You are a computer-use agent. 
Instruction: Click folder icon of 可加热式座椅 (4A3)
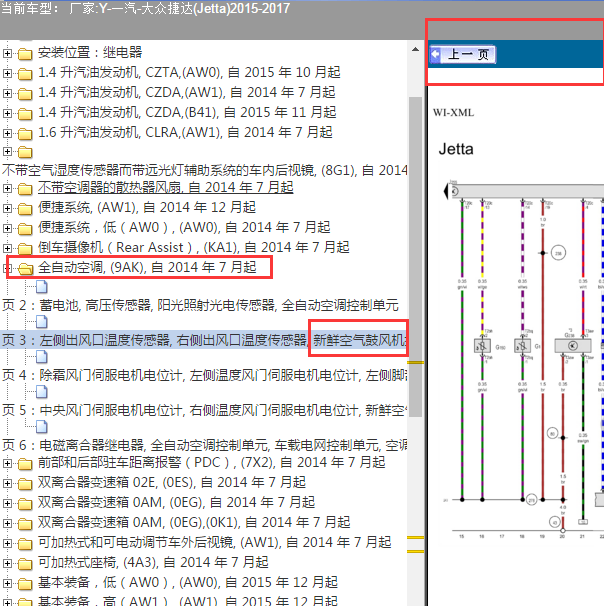click(25, 563)
